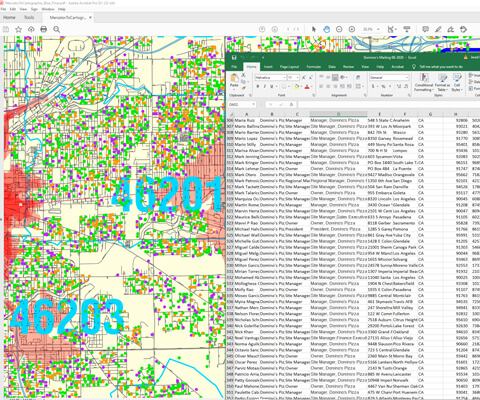Viewport: 480px width, 400px height.
Task: Toggle Underline formatting in Excel
Action: [x=272, y=86]
